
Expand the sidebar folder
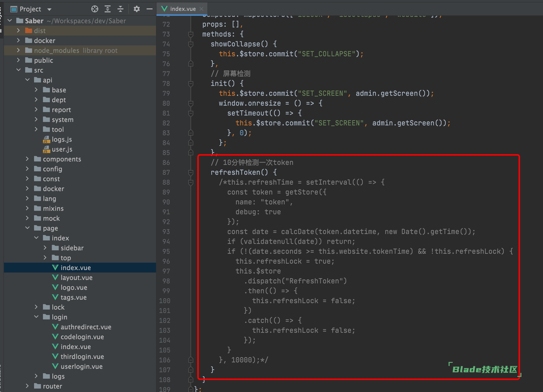[45, 248]
